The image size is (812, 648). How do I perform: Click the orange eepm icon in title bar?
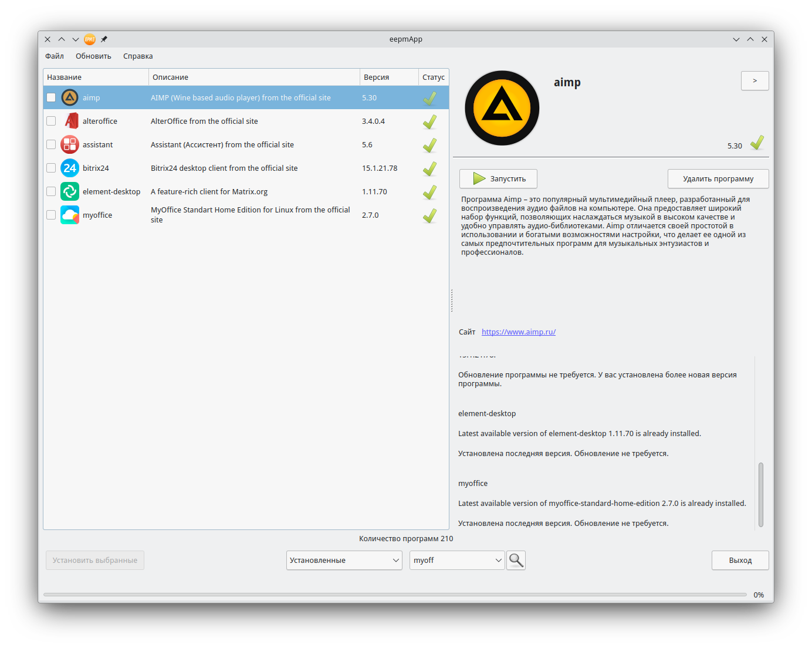click(90, 39)
